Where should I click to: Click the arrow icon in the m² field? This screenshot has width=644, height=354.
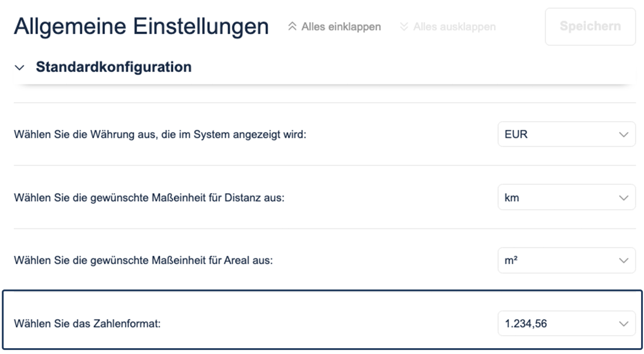[x=624, y=261]
